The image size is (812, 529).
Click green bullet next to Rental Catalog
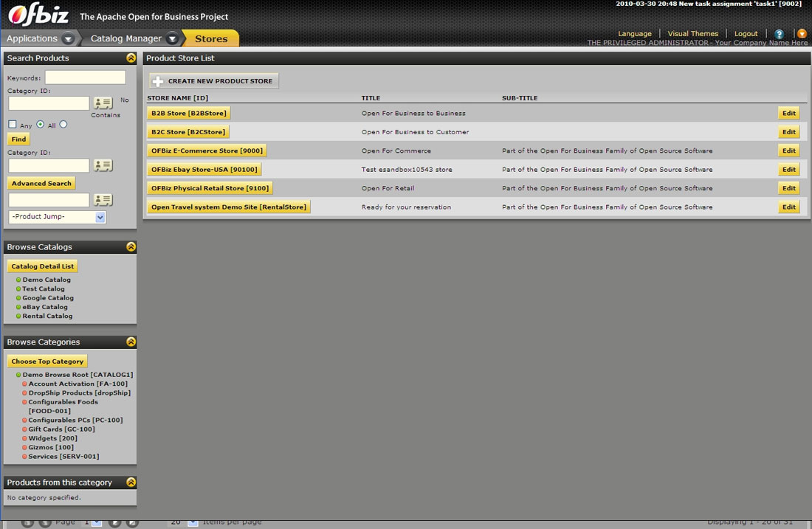click(18, 317)
